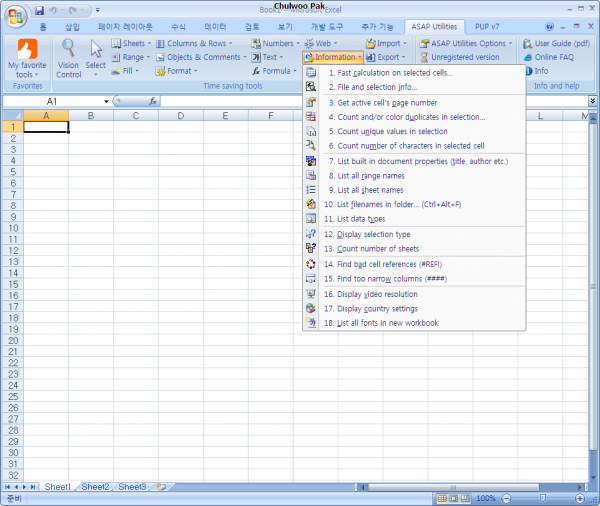Click Unregistered version button
Screen dimensions: 600x506
459,57
